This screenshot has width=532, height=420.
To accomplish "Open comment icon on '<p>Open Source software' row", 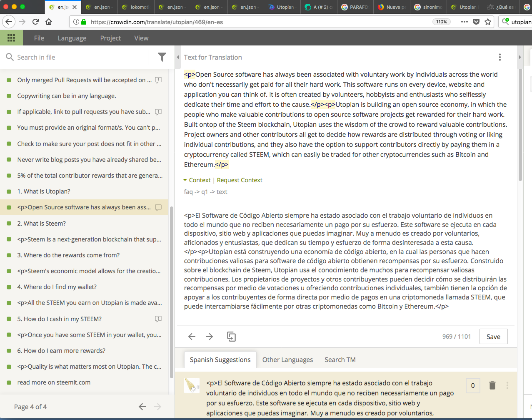I will (158, 207).
